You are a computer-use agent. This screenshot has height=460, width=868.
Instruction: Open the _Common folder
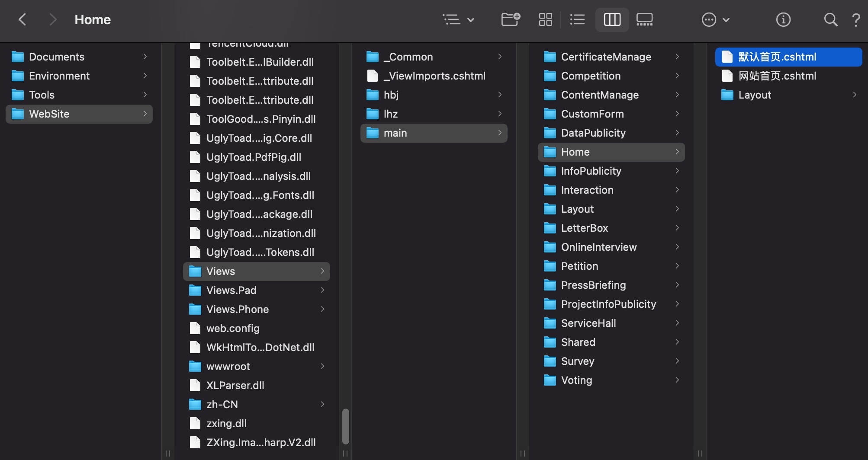coord(408,57)
